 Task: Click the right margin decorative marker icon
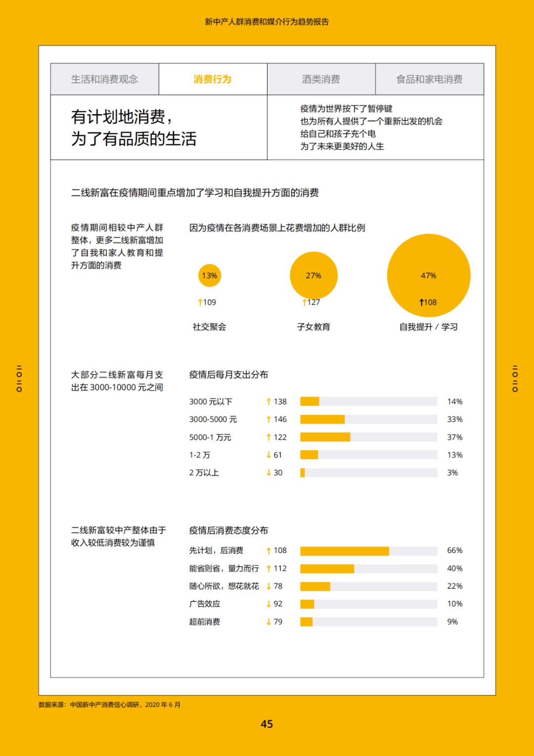click(515, 378)
